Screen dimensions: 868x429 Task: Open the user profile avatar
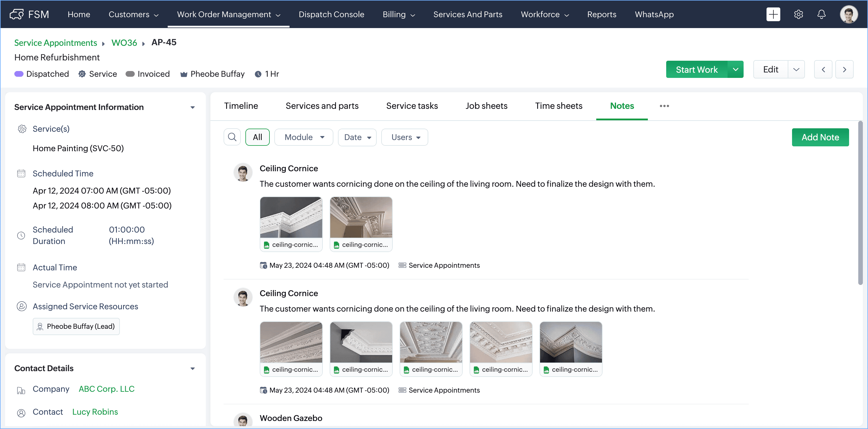pos(849,14)
